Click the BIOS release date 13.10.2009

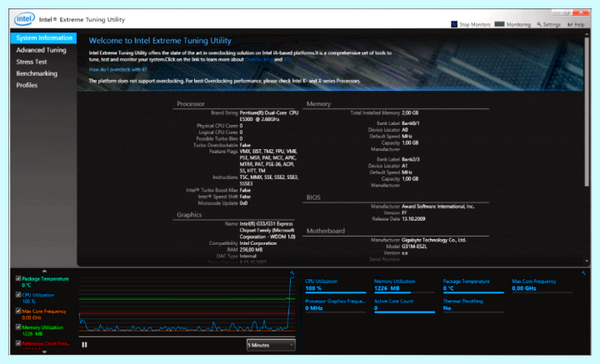tap(414, 219)
